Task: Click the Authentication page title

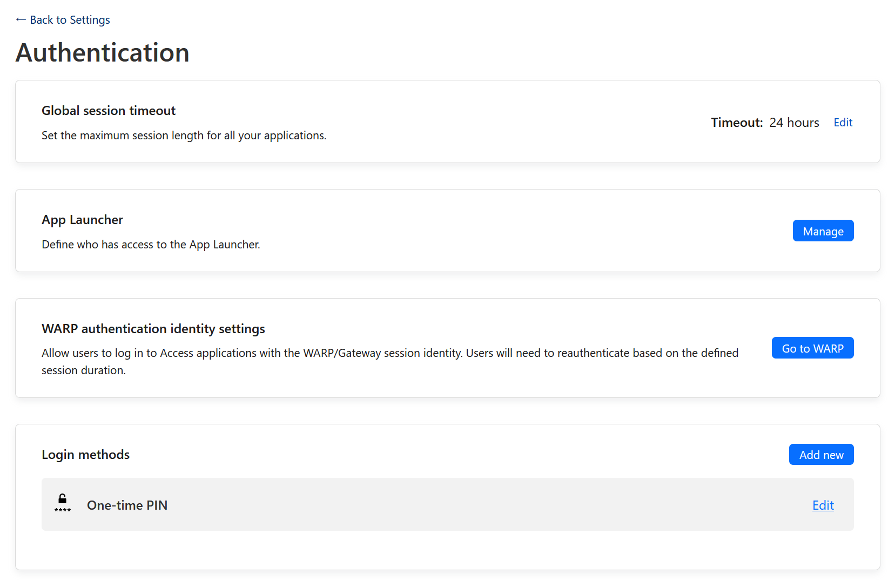Action: click(102, 52)
